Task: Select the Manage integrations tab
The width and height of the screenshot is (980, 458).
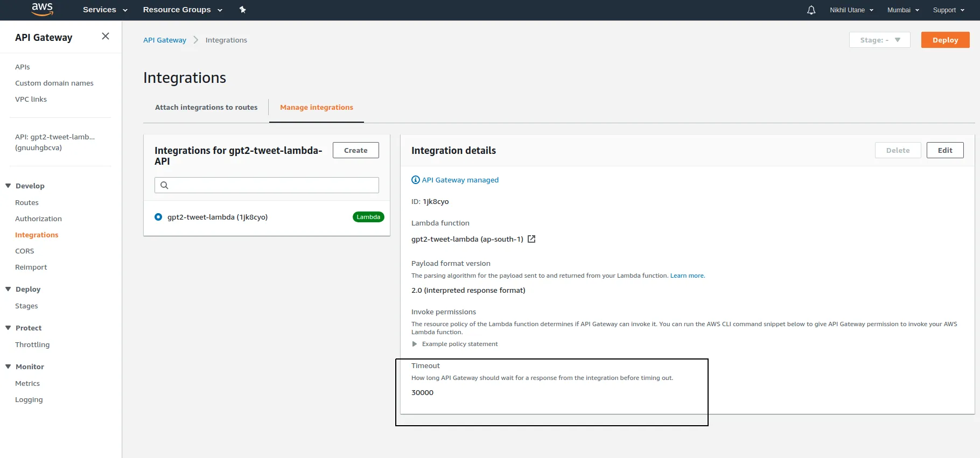Action: (x=317, y=107)
